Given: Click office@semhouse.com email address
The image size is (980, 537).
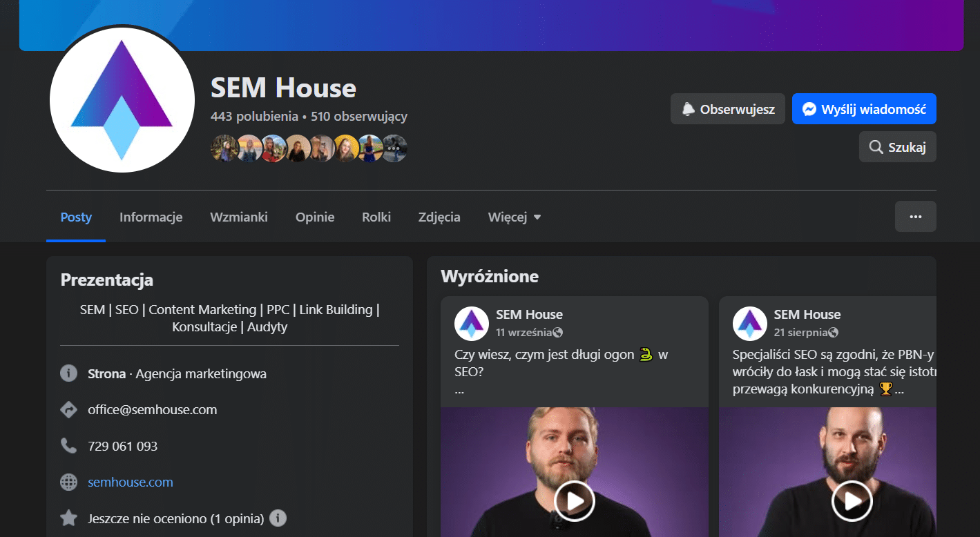Looking at the screenshot, I should coord(153,409).
